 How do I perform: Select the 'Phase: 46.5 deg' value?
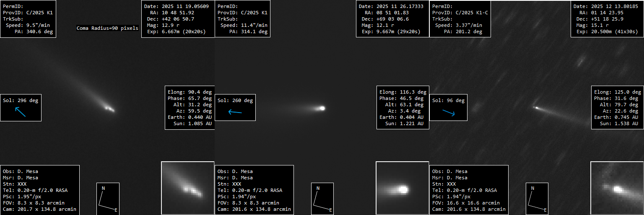click(x=403, y=98)
